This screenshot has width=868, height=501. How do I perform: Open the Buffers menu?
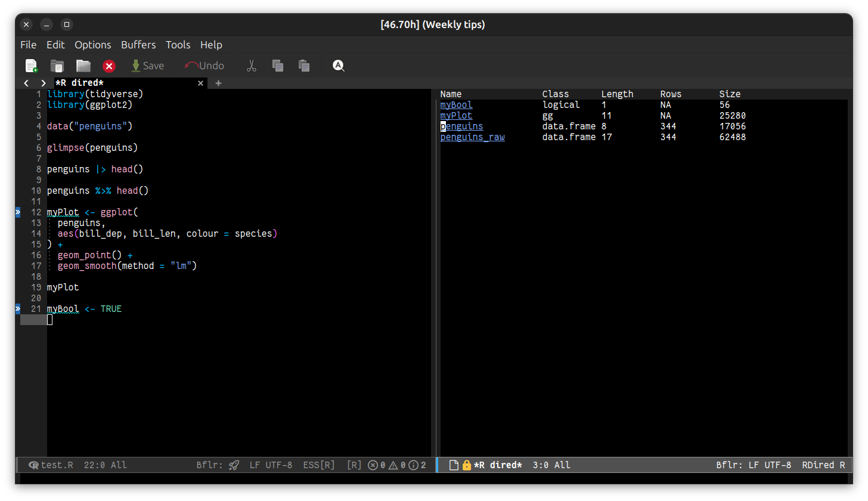click(x=138, y=45)
